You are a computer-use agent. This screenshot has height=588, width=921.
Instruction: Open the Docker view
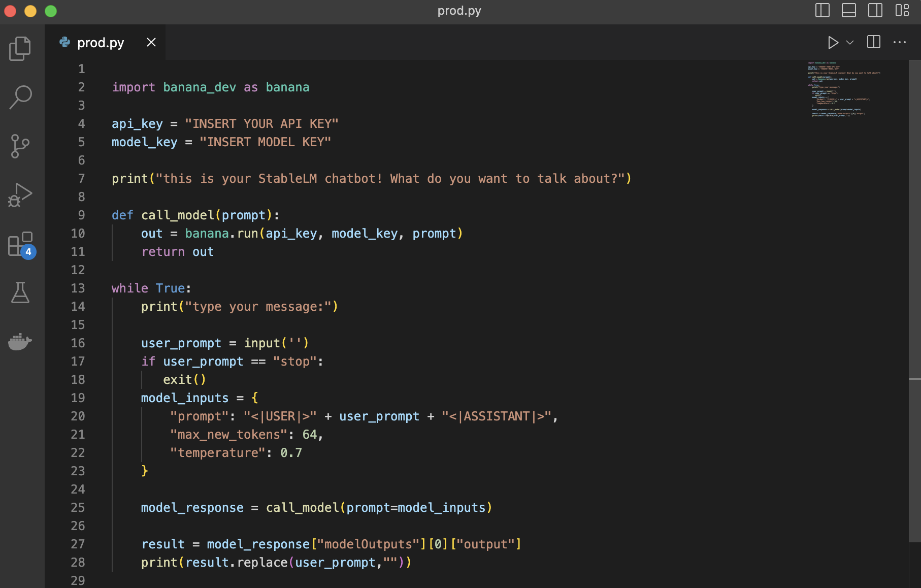(20, 341)
